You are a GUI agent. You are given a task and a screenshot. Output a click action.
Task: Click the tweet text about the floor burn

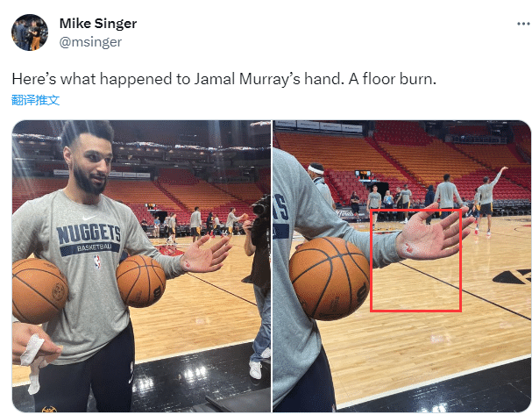tap(223, 79)
